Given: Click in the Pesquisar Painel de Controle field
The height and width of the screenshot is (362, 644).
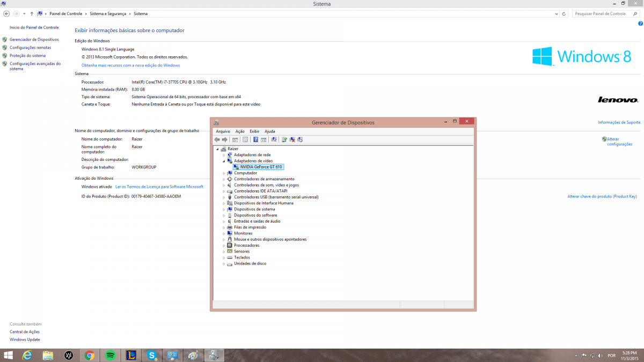Looking at the screenshot, I should click(607, 13).
